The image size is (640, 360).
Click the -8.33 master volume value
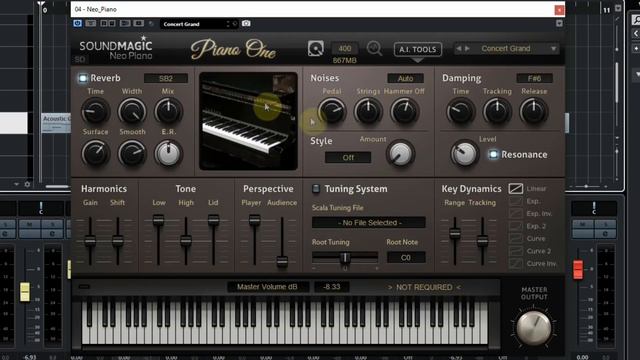(x=332, y=287)
